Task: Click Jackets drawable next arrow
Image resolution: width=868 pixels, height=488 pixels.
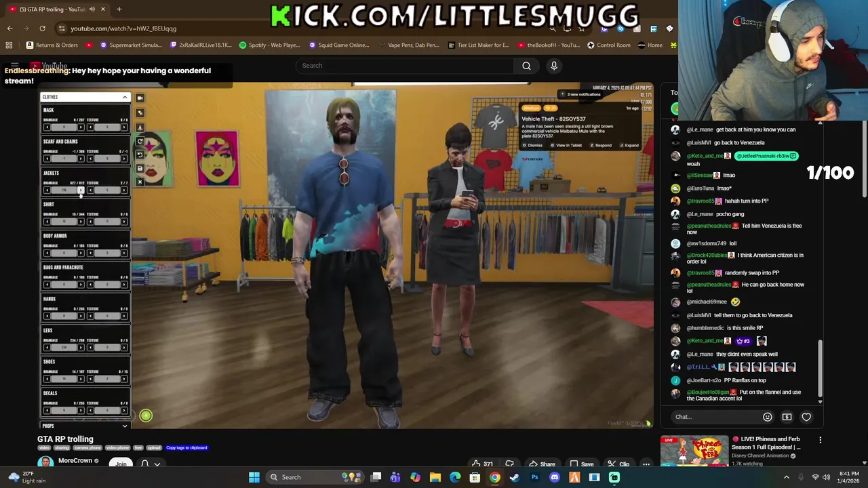Action: coord(81,190)
